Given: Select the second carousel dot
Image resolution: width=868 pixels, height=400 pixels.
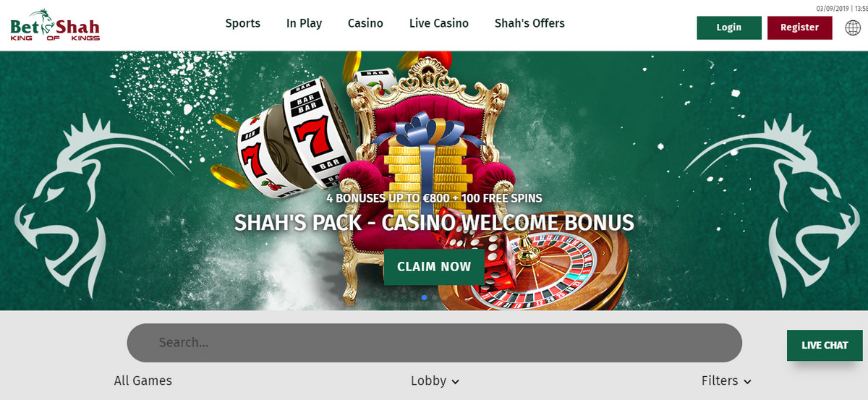Looking at the screenshot, I should click(434, 297).
